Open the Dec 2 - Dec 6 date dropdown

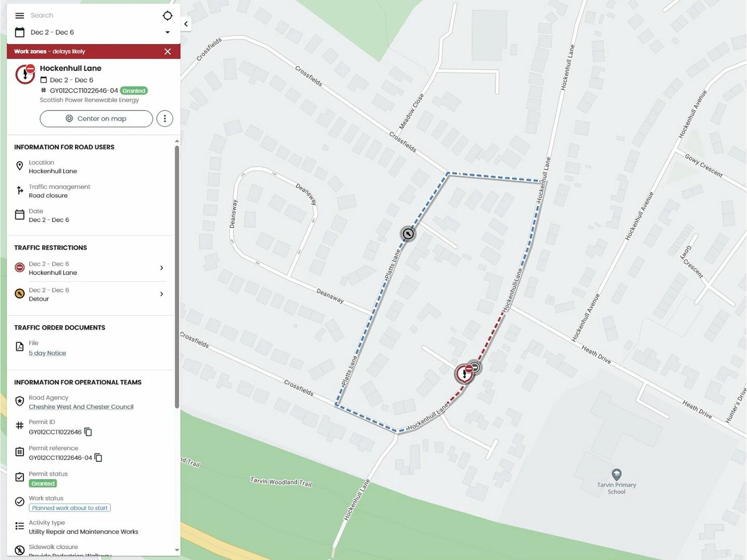(x=168, y=32)
